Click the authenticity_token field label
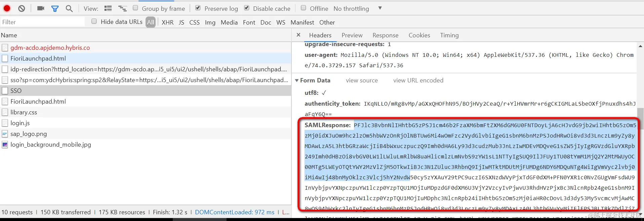 point(332,104)
